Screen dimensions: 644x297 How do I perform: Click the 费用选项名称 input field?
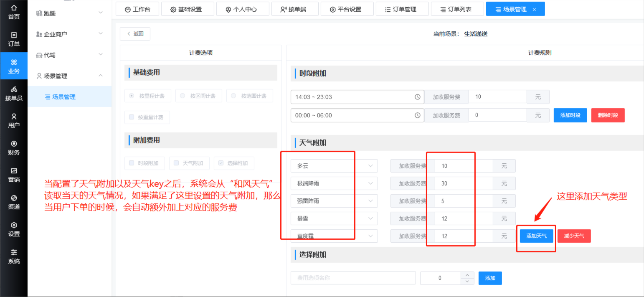[353, 278]
